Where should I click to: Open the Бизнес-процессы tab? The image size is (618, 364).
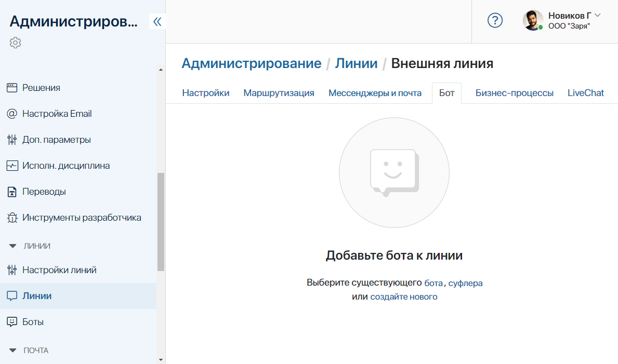(x=514, y=93)
